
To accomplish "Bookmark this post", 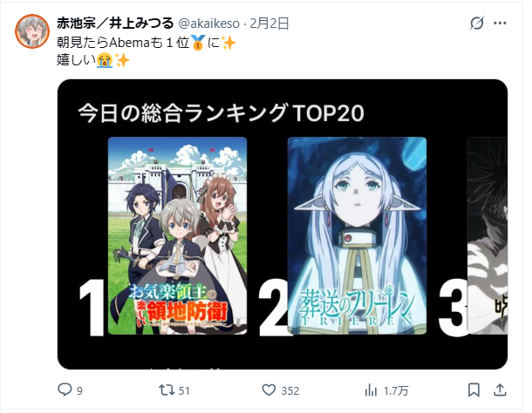I will tap(474, 390).
